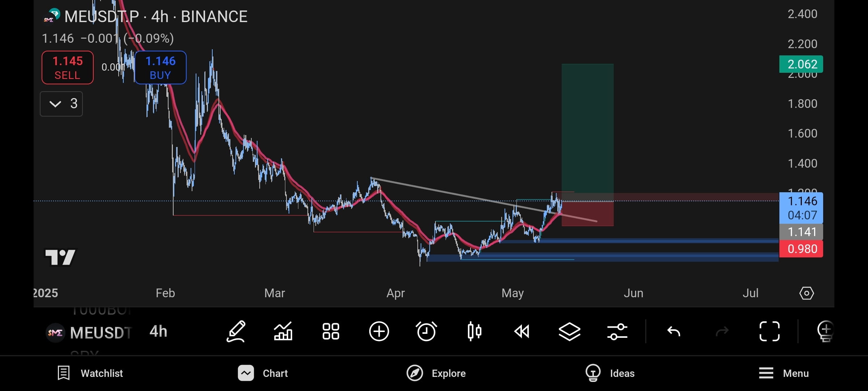This screenshot has height=391, width=868.
Task: Open indicators and chart analysis icon
Action: pyautogui.click(x=283, y=331)
